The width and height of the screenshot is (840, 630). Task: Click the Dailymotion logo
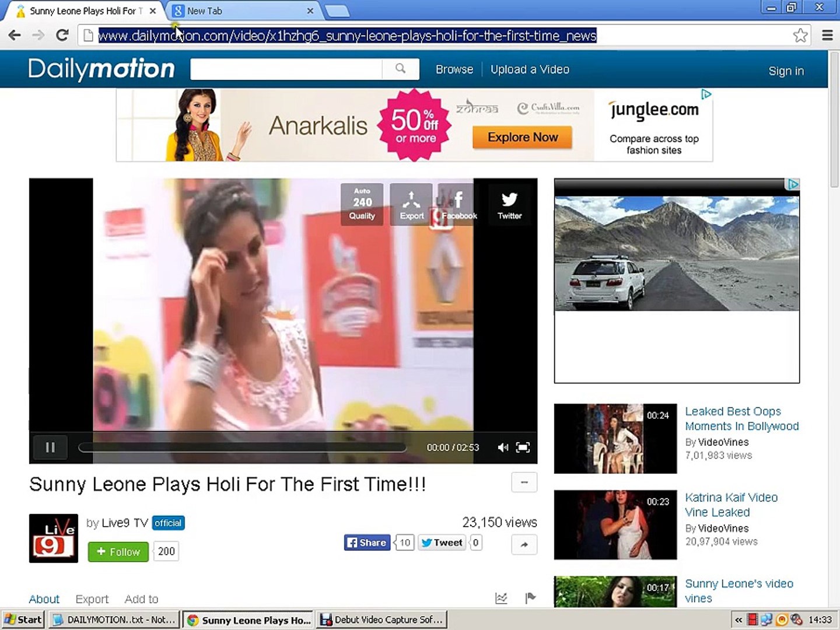tap(101, 69)
